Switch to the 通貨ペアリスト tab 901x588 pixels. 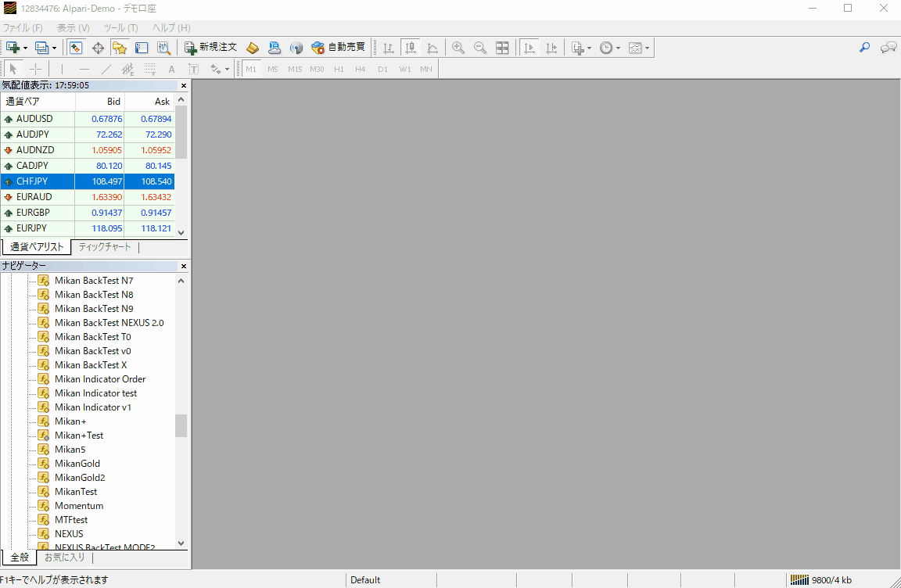(x=37, y=247)
